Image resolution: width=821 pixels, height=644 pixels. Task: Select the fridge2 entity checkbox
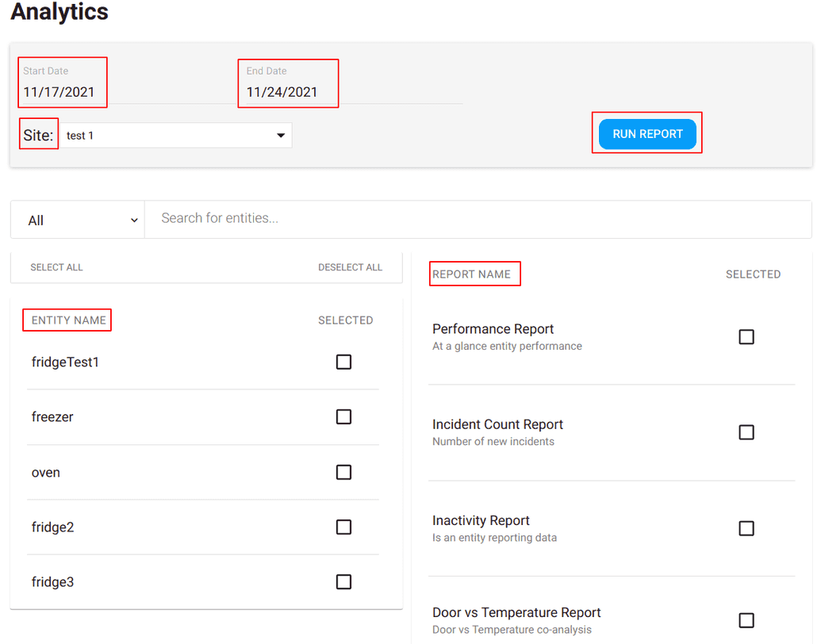point(343,527)
